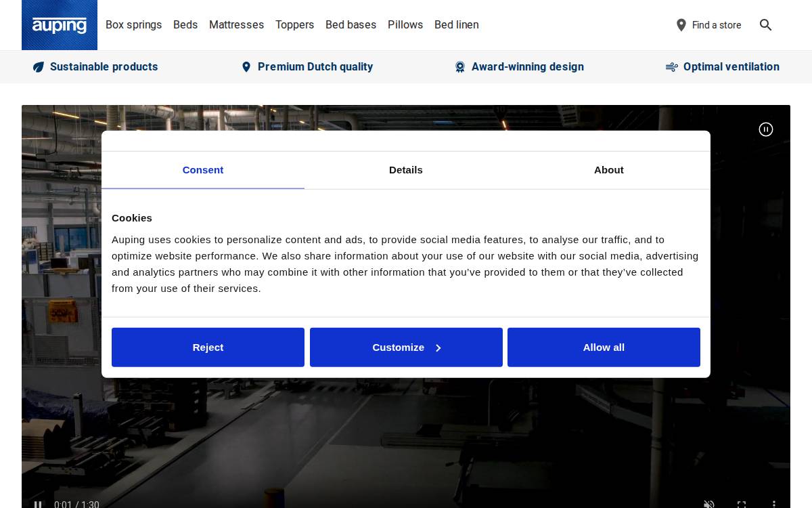Click the leaf icon next to Sustainable products

click(x=39, y=67)
